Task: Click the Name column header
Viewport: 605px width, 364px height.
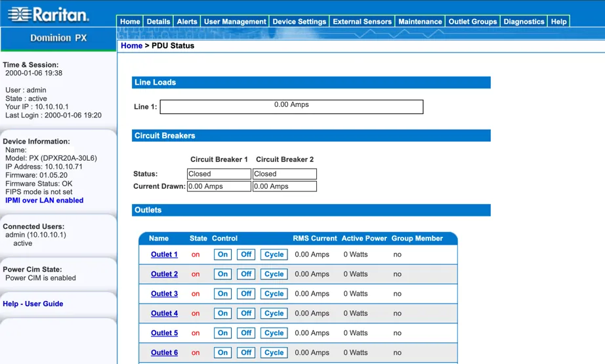Action: 159,238
